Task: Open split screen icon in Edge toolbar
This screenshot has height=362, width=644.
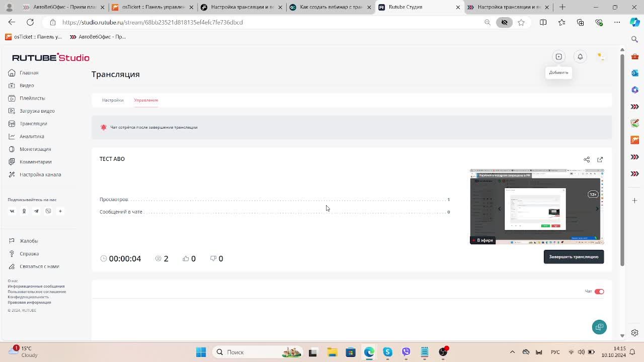Action: click(543, 22)
